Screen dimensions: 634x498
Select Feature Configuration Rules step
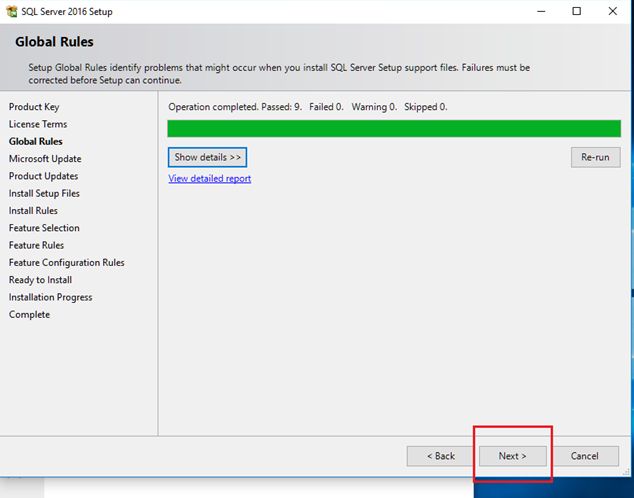(x=66, y=263)
